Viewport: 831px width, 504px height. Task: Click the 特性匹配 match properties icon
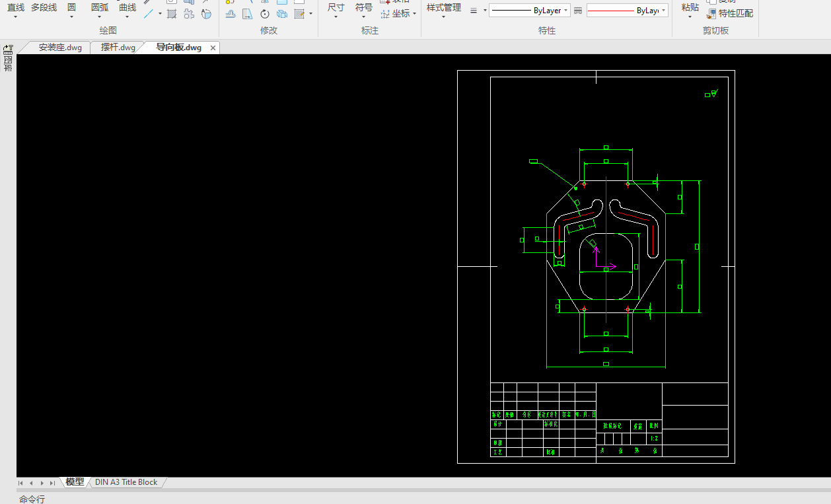tap(711, 13)
